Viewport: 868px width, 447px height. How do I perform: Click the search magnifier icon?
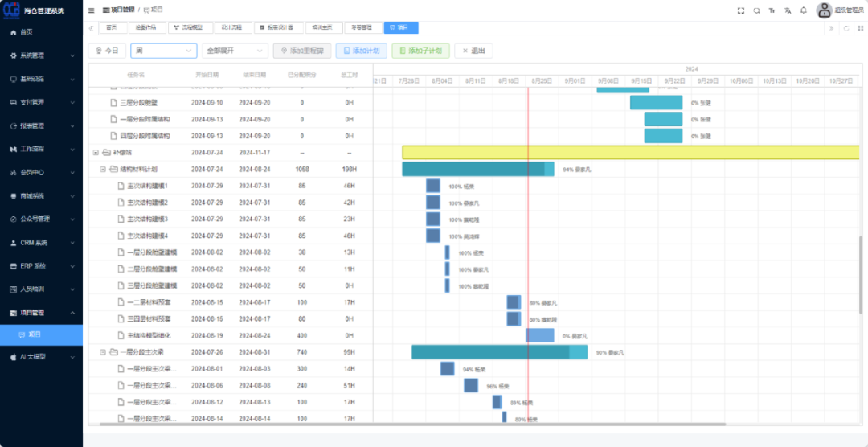click(756, 10)
